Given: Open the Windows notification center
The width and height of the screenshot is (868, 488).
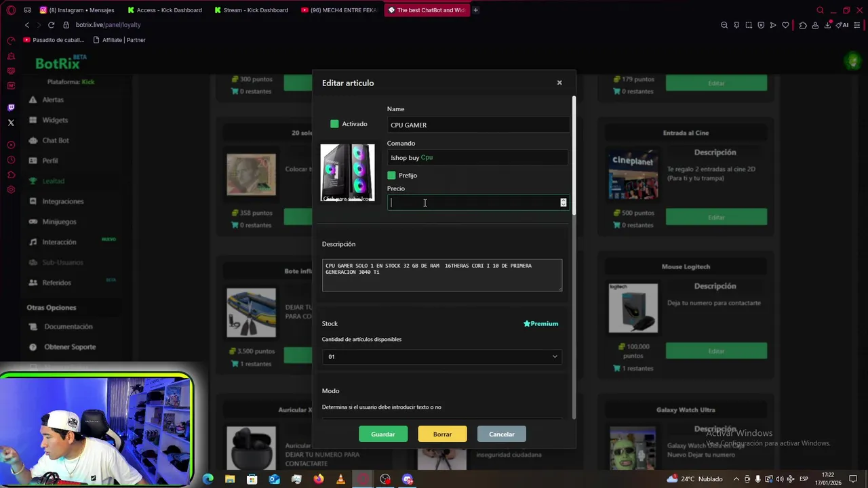Looking at the screenshot, I should [853, 479].
